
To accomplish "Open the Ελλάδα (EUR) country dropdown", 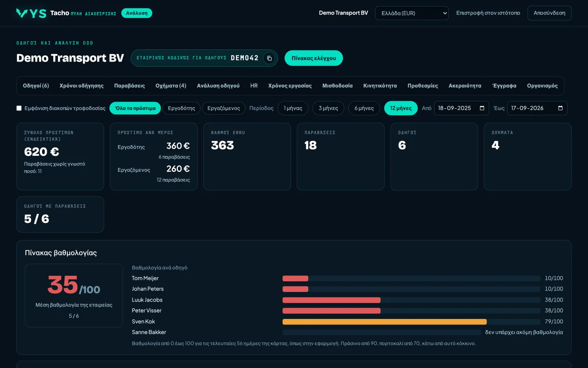I will tap(412, 13).
